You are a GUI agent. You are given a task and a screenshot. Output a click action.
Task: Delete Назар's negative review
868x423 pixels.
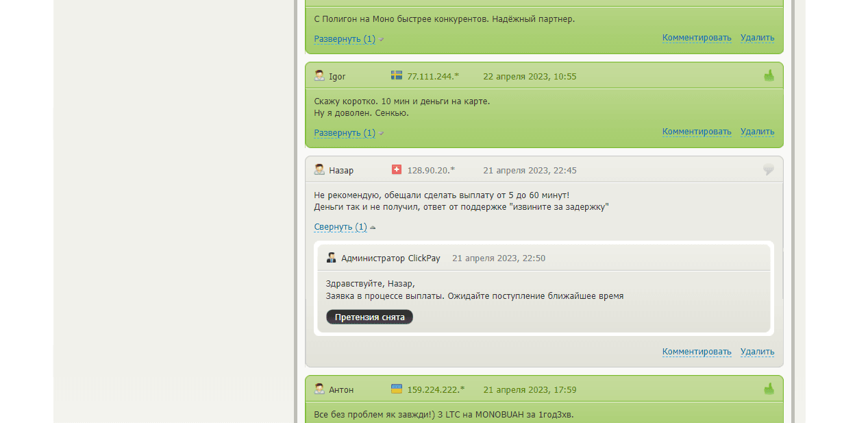click(x=757, y=352)
